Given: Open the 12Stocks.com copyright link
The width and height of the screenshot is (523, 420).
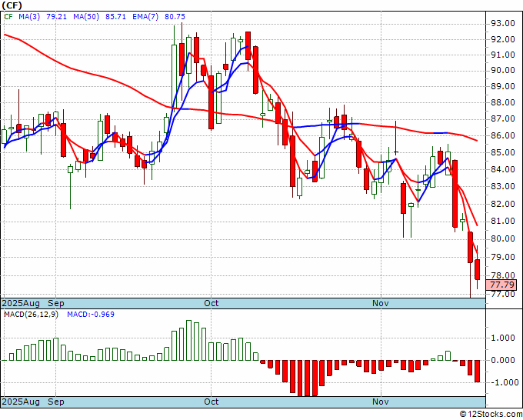Looking at the screenshot, I should click(491, 414).
